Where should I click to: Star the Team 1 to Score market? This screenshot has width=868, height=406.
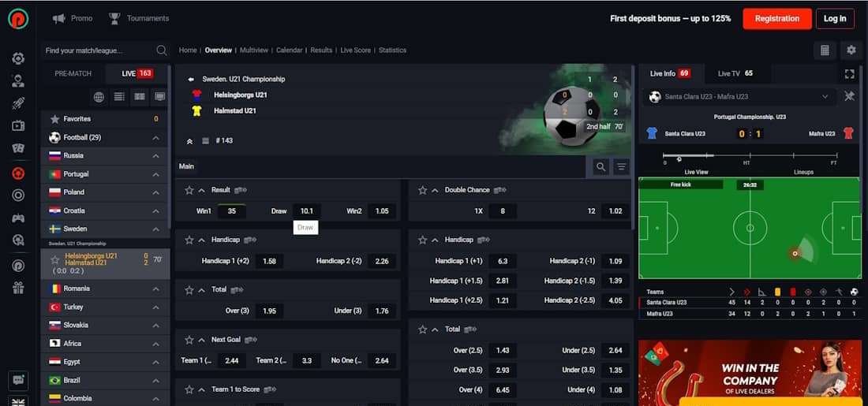(189, 389)
